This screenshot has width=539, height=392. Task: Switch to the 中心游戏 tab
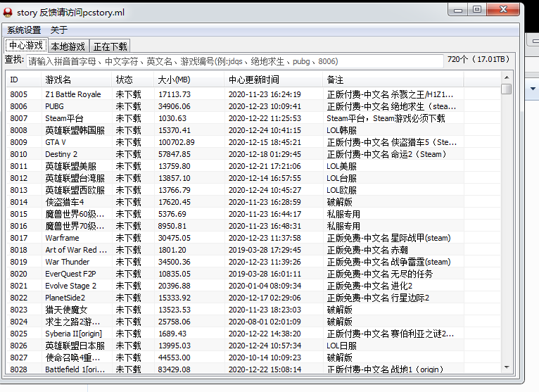(x=26, y=45)
